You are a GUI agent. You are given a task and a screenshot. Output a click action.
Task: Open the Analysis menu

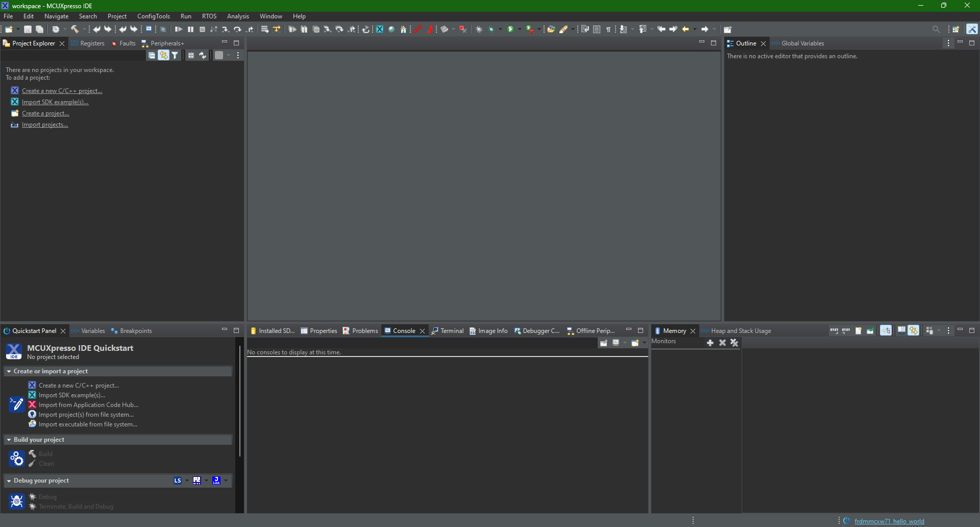coord(238,16)
